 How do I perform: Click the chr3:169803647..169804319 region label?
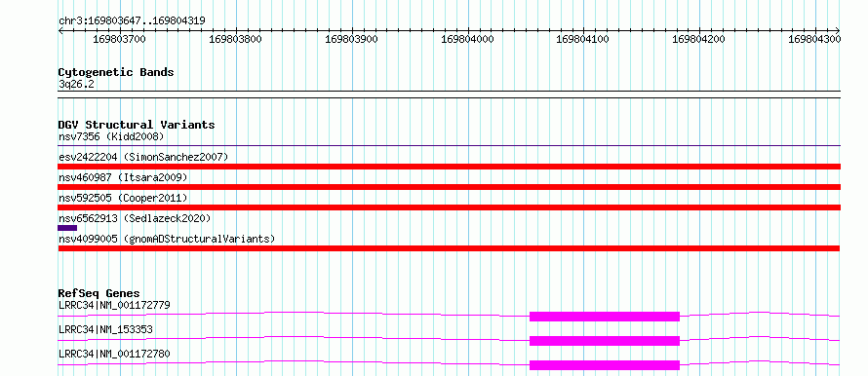click(132, 21)
